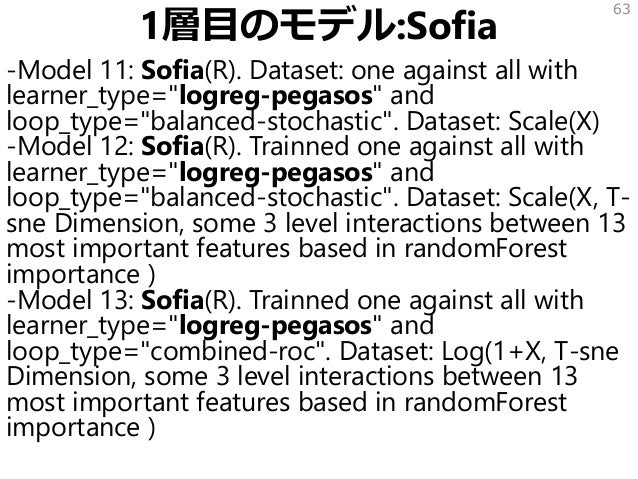Click the word 'combined-roc'
Screen dimensions: 638x479
pos(233,351)
